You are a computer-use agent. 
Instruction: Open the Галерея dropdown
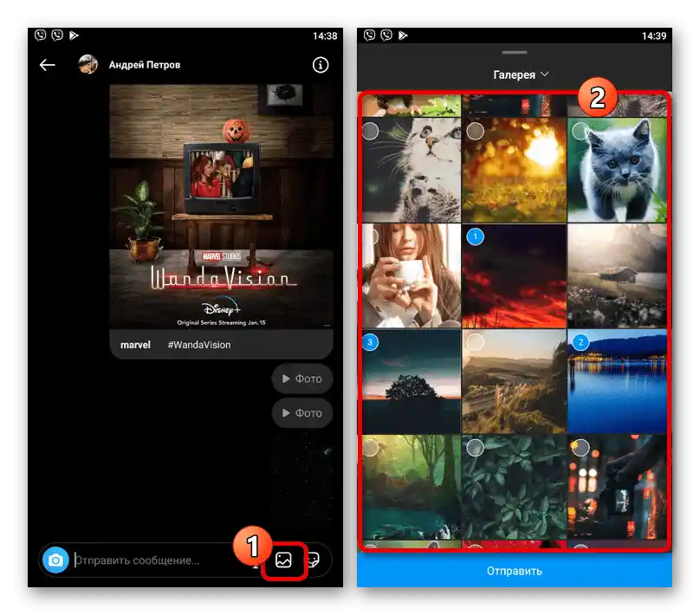[x=515, y=74]
